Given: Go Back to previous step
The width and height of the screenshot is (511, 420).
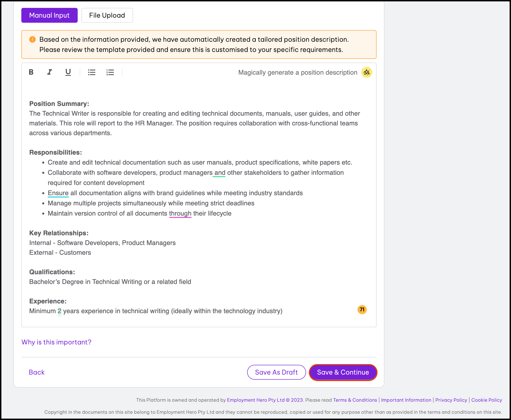Looking at the screenshot, I should coord(37,372).
